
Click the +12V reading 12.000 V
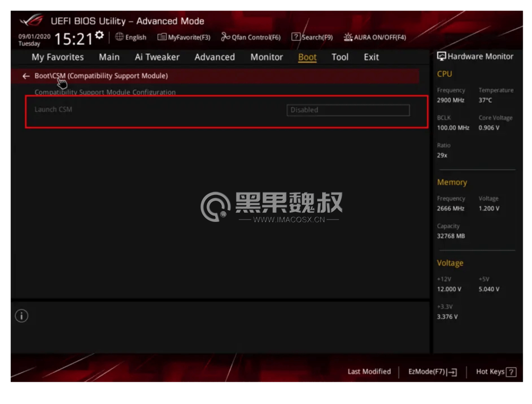pos(449,289)
